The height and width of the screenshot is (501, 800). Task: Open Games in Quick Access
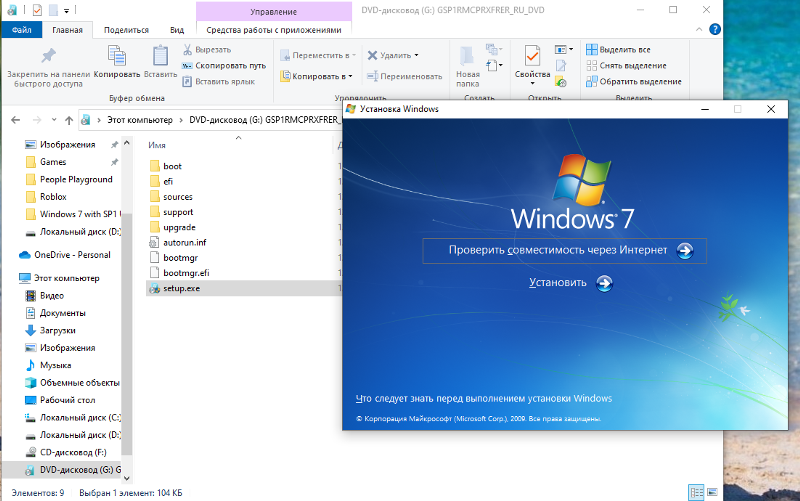53,162
